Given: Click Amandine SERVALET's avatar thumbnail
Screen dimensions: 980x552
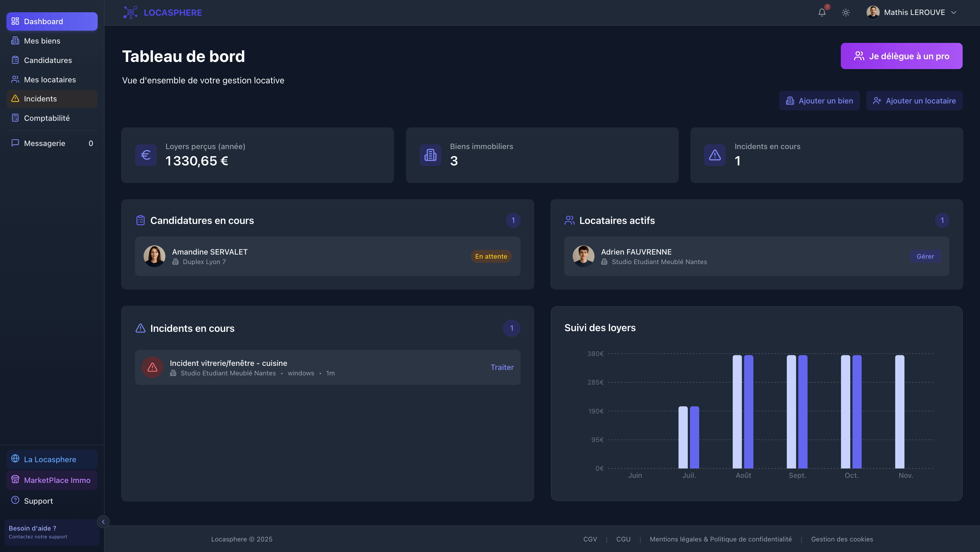Looking at the screenshot, I should pyautogui.click(x=154, y=256).
